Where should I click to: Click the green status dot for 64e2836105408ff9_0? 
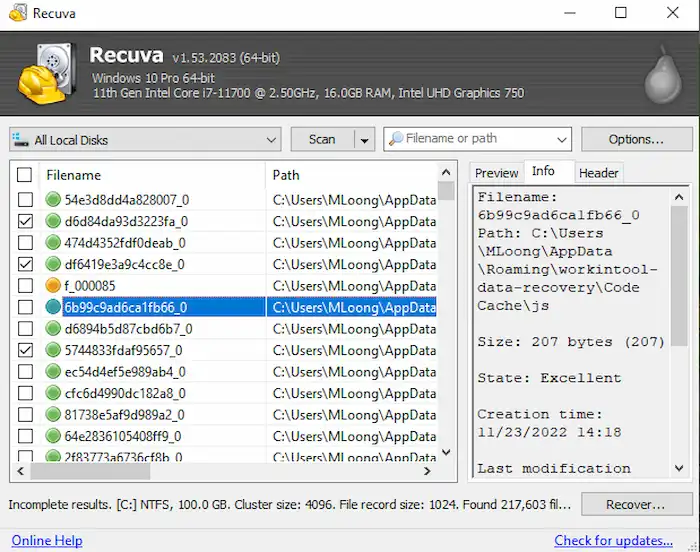point(53,436)
